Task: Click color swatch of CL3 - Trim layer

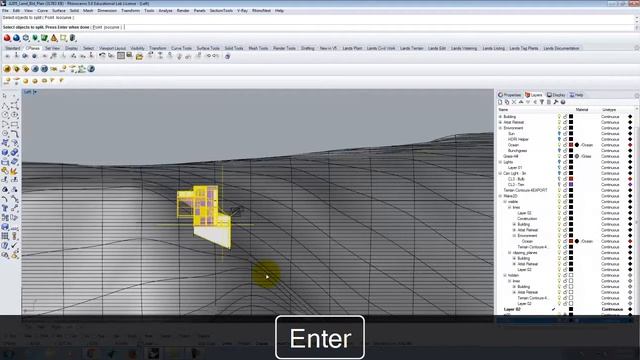Action: click(571, 184)
